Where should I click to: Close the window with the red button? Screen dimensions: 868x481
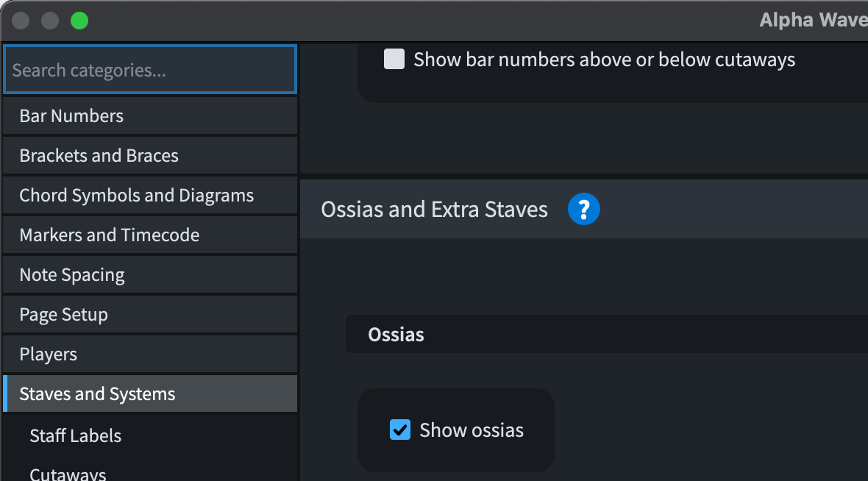pyautogui.click(x=21, y=21)
